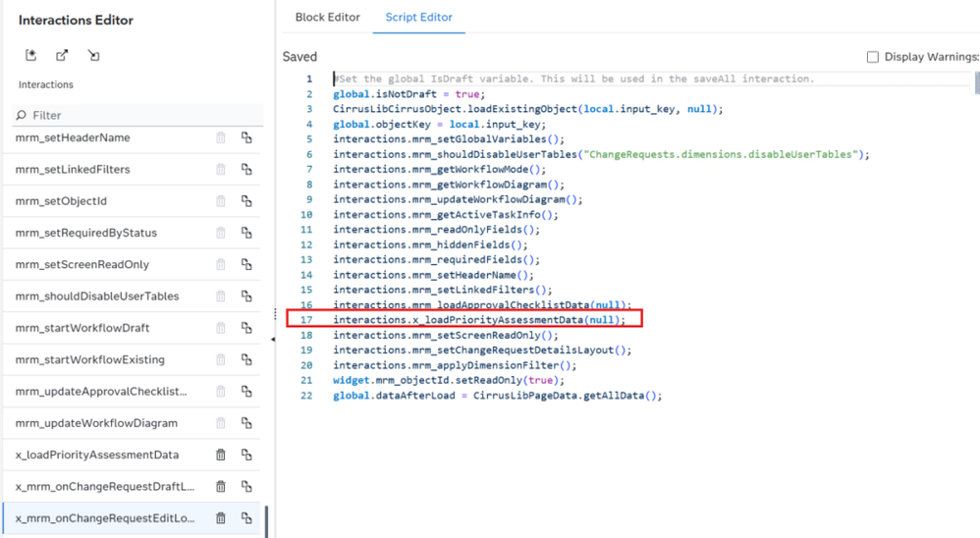This screenshot has height=538, width=980.
Task: Click into the Filter input field
Action: click(137, 115)
